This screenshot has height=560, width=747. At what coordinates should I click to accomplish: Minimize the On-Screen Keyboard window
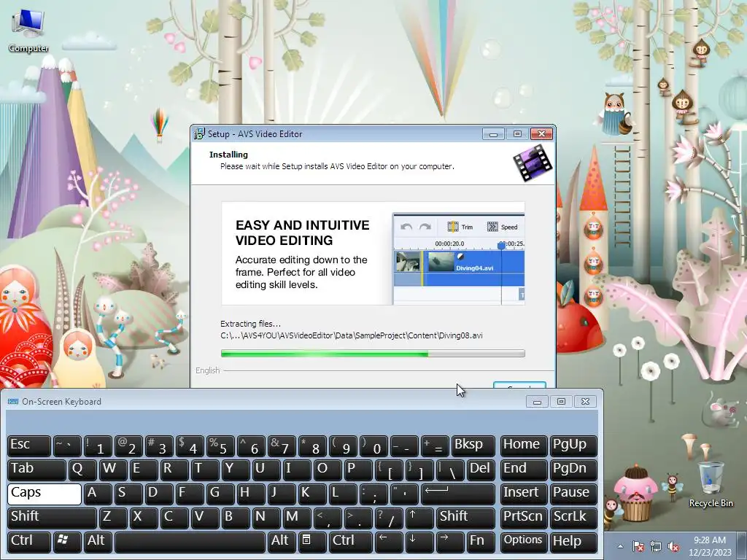(537, 402)
